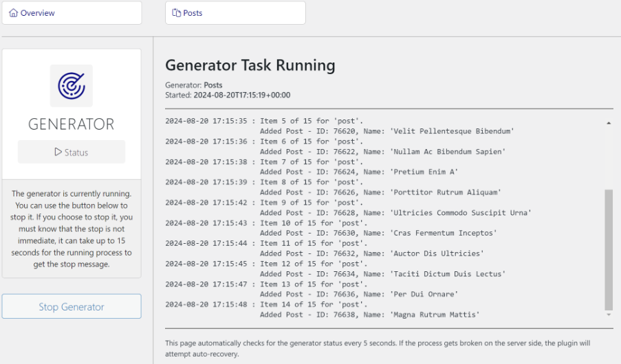Click the 'generator is currently running' notice
The width and height of the screenshot is (621, 364).
tap(72, 229)
